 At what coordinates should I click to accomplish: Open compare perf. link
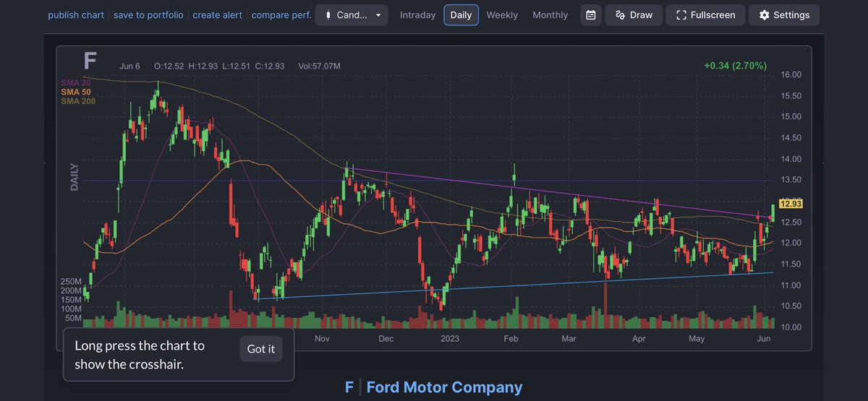coord(281,14)
